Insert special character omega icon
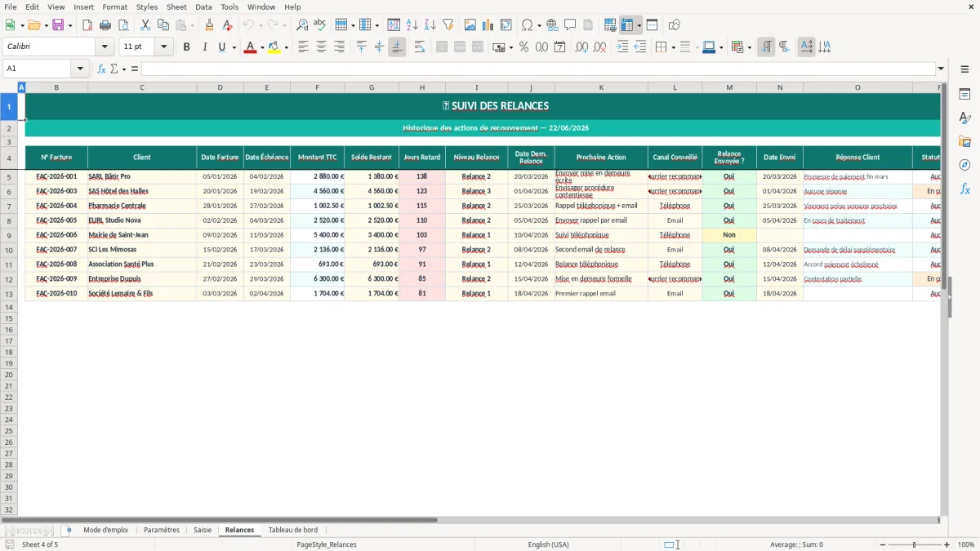 [x=527, y=25]
